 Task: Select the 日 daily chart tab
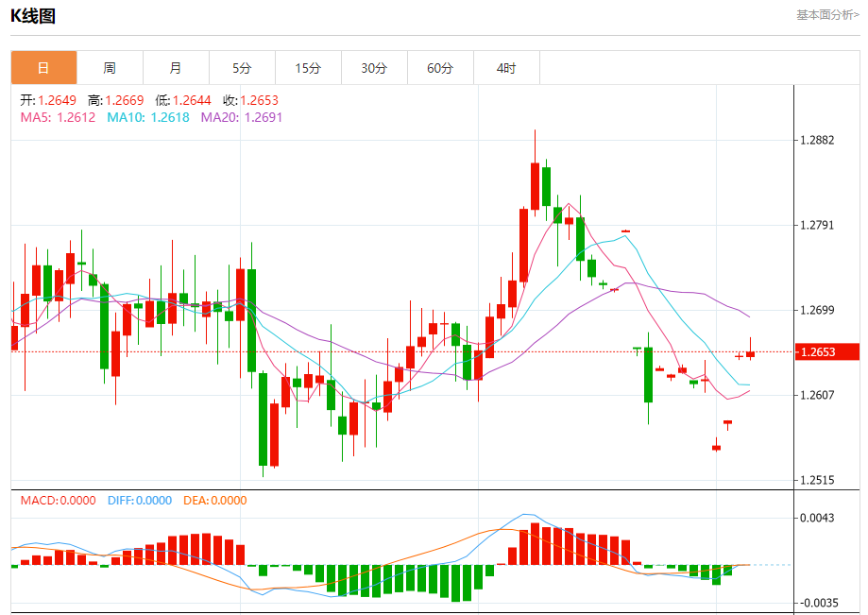[43, 67]
